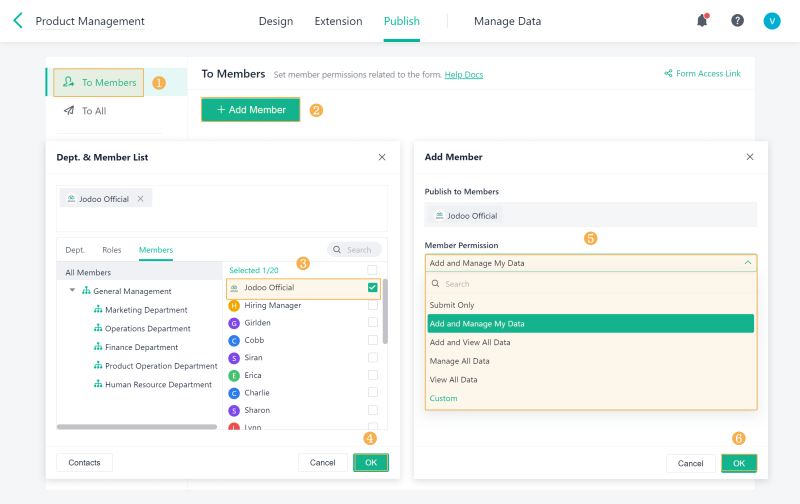This screenshot has width=800, height=504.
Task: Remove Jodoo Official tag with its x icon
Action: point(140,199)
